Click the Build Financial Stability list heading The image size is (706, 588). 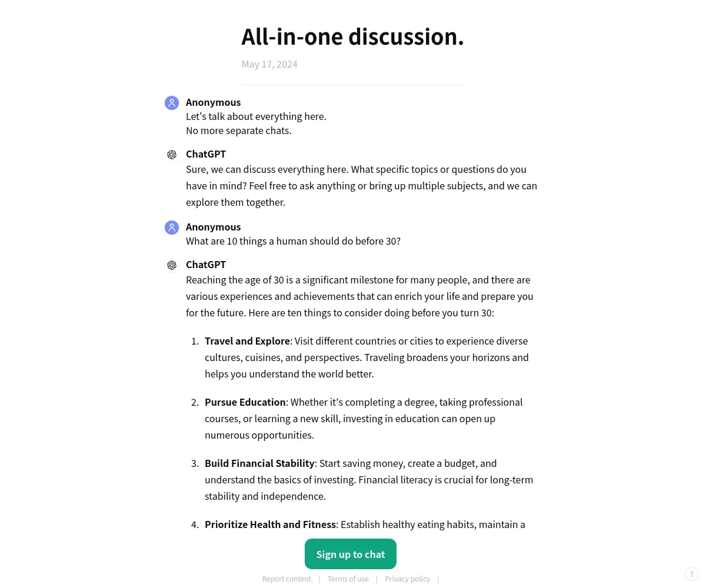click(259, 463)
